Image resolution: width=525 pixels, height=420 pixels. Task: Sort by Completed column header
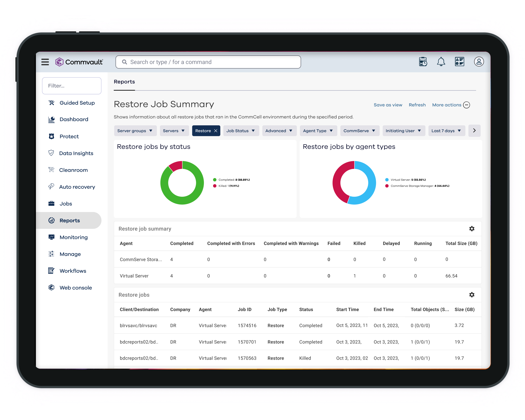coord(182,243)
